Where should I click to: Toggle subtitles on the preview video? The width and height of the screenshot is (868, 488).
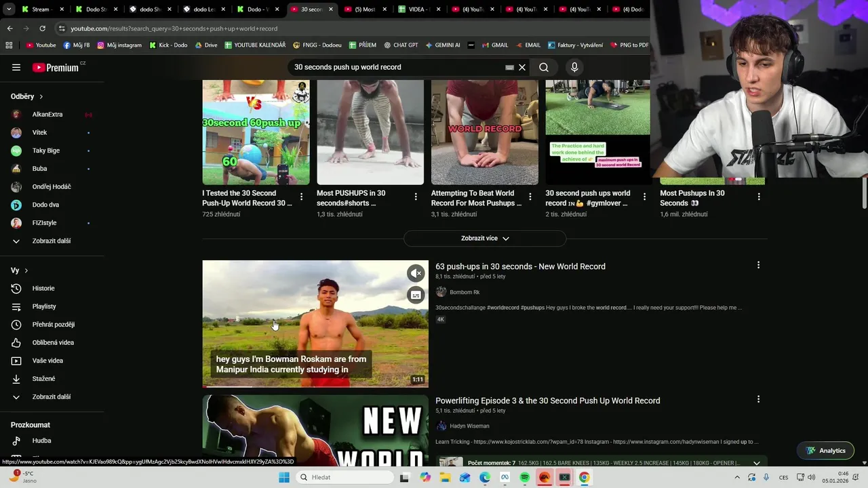click(x=416, y=295)
